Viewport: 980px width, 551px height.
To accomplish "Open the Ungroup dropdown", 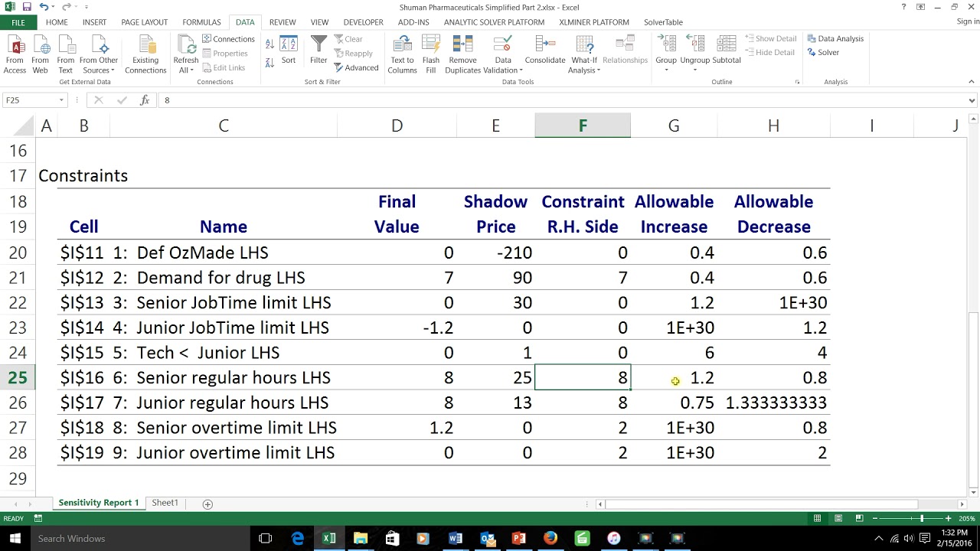I will pos(695,54).
